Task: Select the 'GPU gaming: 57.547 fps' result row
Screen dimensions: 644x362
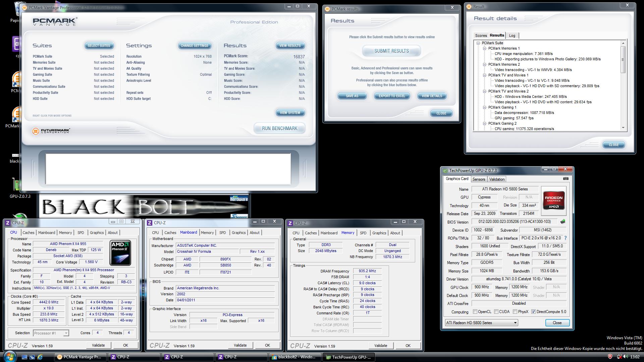Action: [514, 118]
